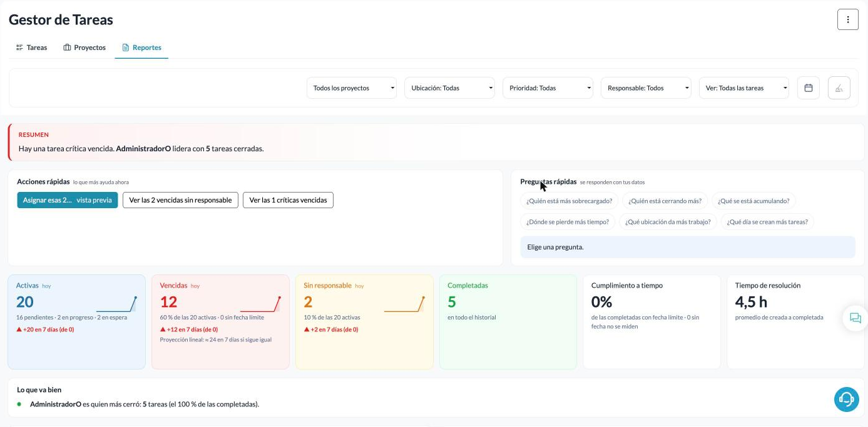
Task: Open the Prioridad: Todas dropdown
Action: 548,88
